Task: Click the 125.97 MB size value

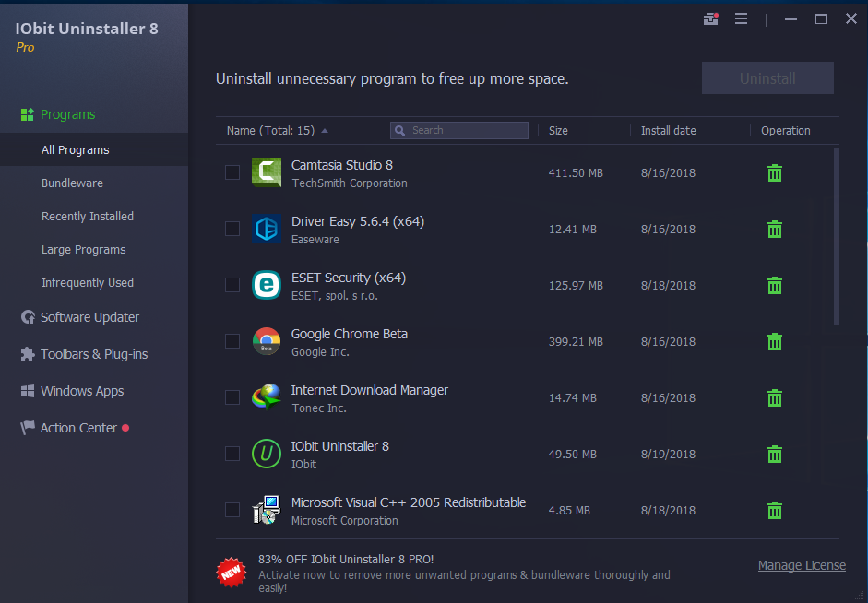Action: click(x=576, y=286)
